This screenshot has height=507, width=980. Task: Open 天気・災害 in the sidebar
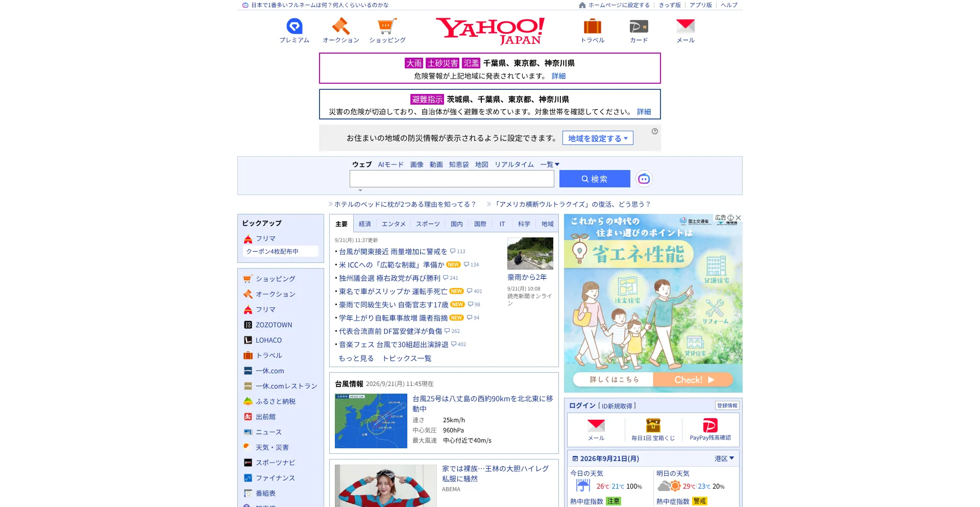tap(266, 447)
